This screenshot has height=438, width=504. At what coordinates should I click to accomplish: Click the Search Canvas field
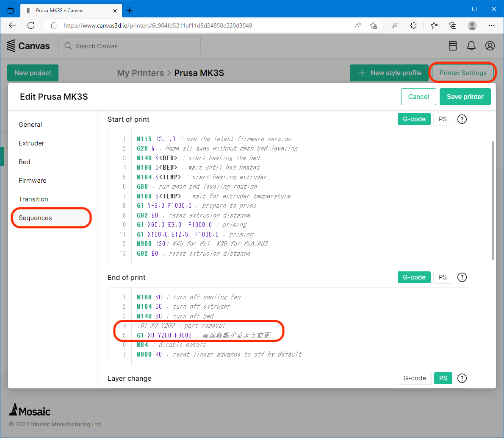tap(130, 46)
